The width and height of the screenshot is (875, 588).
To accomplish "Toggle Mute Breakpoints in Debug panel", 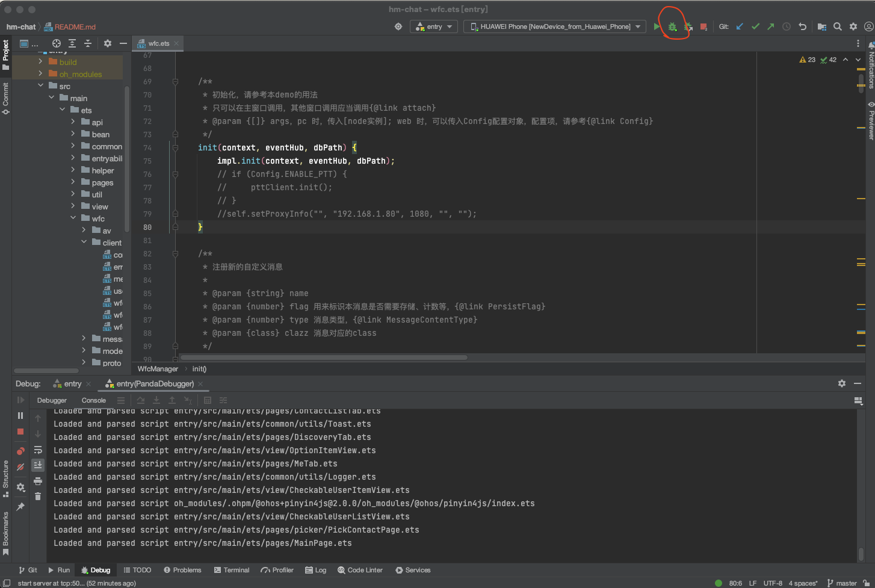I will pyautogui.click(x=20, y=467).
